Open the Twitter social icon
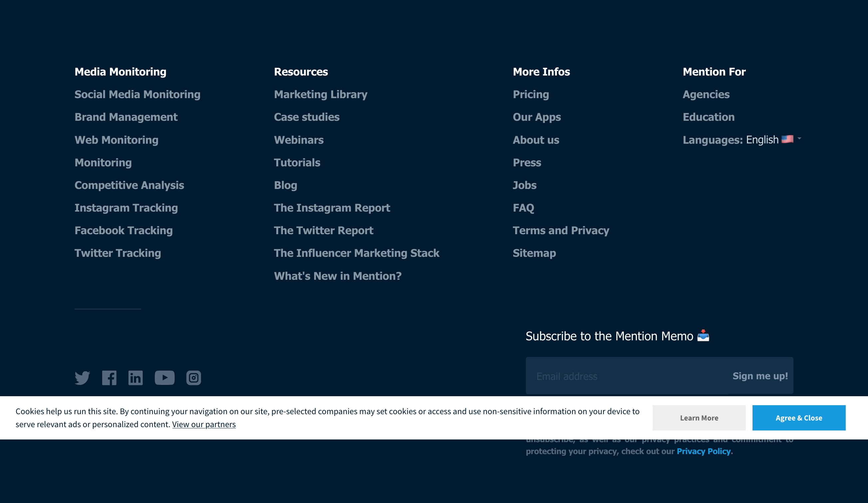 [x=82, y=378]
